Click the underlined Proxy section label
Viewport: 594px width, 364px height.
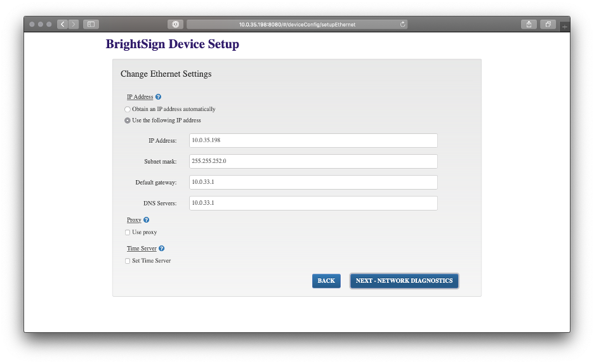click(x=134, y=220)
